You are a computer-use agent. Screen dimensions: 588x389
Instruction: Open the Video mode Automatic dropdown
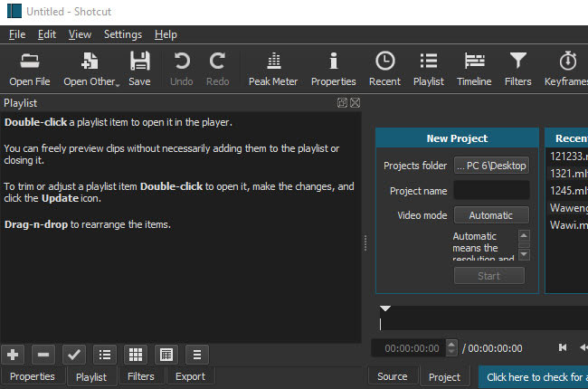point(491,215)
